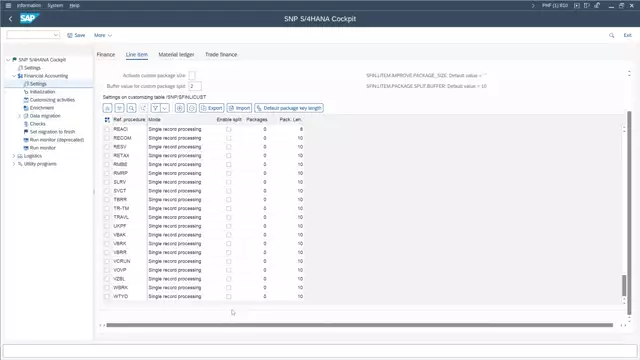Expand the Utility programs node

14,164
